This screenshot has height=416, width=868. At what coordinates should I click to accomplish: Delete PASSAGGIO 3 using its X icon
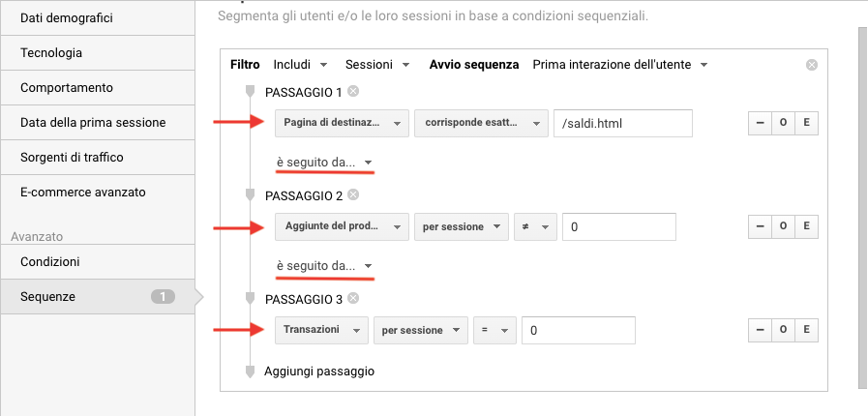pyautogui.click(x=353, y=298)
